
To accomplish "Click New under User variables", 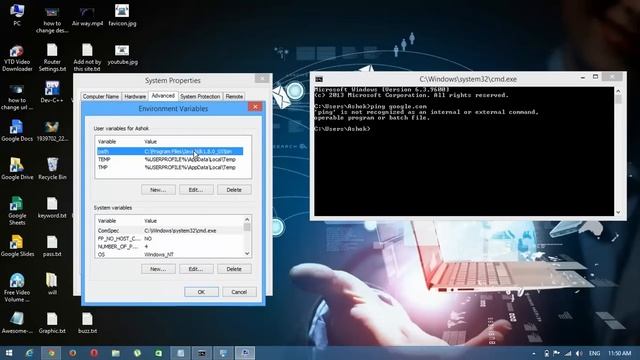I will pos(158,190).
